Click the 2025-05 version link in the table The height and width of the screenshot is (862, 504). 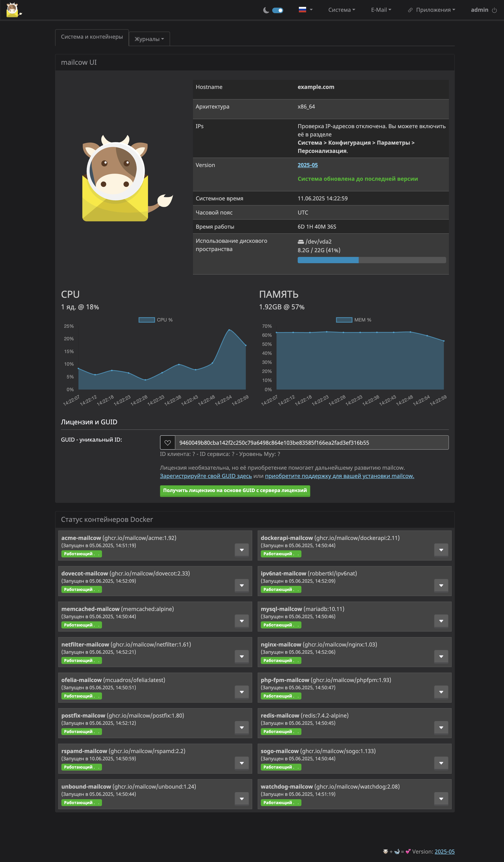pyautogui.click(x=307, y=165)
